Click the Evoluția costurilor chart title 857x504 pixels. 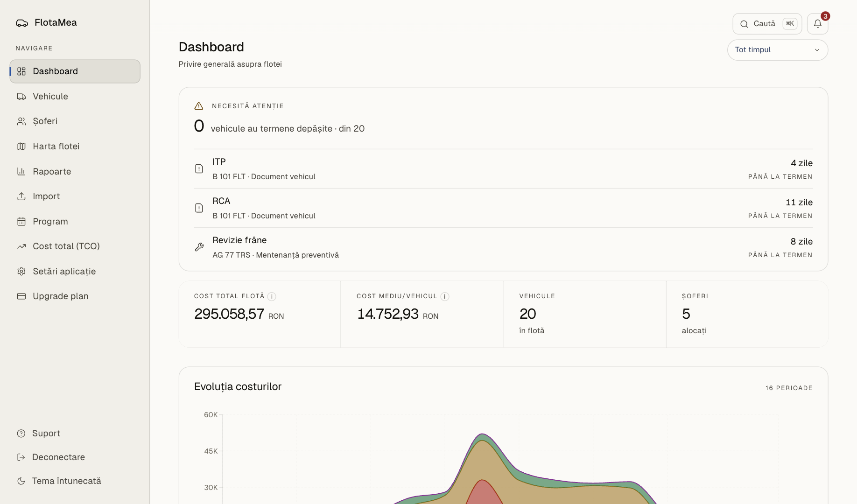(x=238, y=387)
